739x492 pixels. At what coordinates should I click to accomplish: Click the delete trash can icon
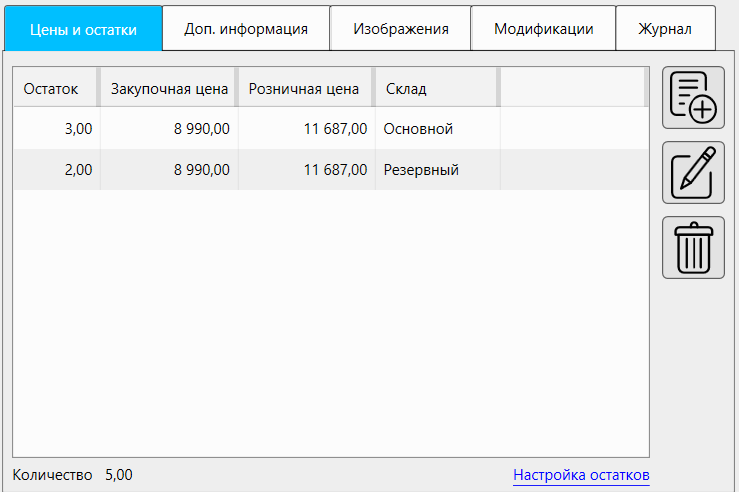[693, 247]
